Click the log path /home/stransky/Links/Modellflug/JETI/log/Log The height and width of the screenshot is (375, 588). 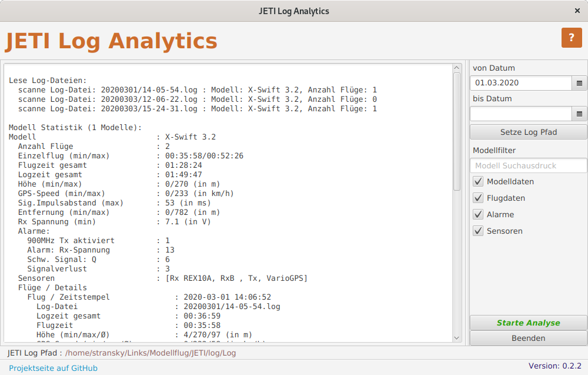click(151, 353)
